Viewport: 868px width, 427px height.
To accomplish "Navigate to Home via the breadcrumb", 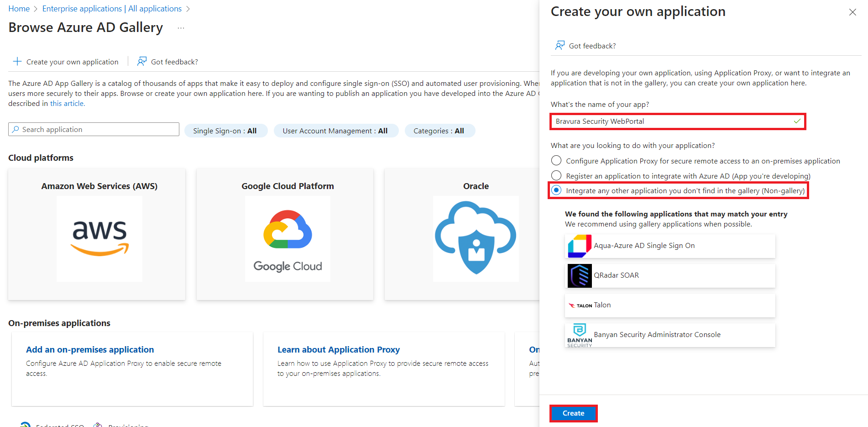I will tap(19, 8).
